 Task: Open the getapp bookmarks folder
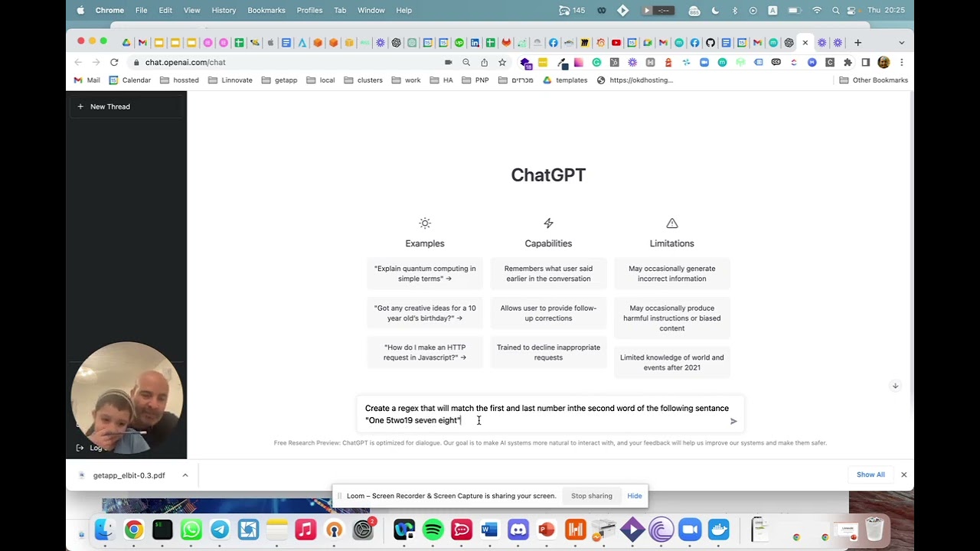[279, 80]
